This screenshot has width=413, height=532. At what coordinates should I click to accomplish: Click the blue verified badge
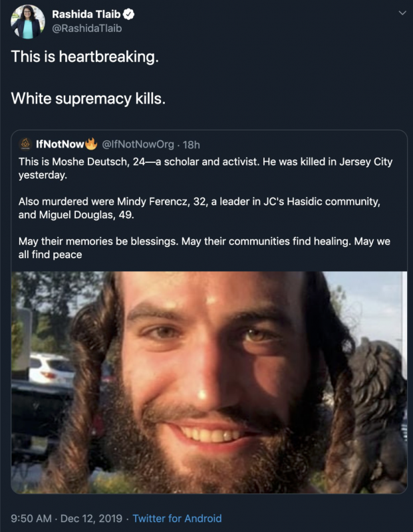[128, 14]
